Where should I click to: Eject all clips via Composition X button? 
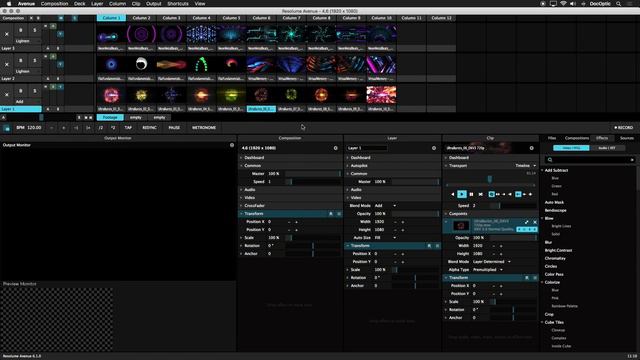31,18
